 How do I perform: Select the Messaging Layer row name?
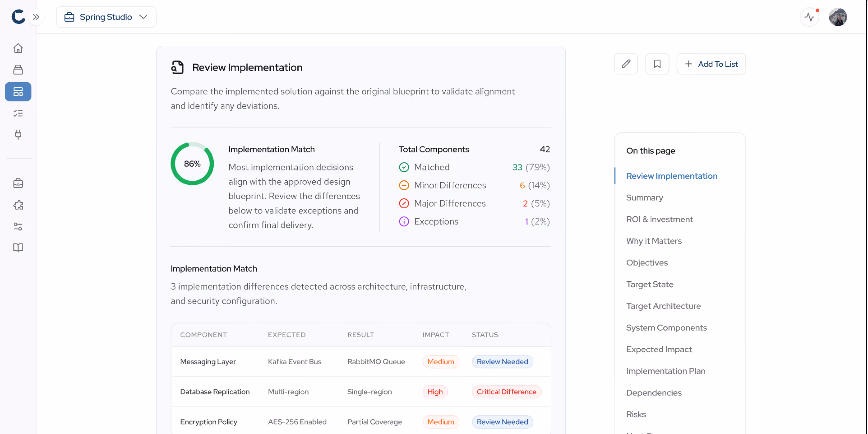[x=207, y=362]
